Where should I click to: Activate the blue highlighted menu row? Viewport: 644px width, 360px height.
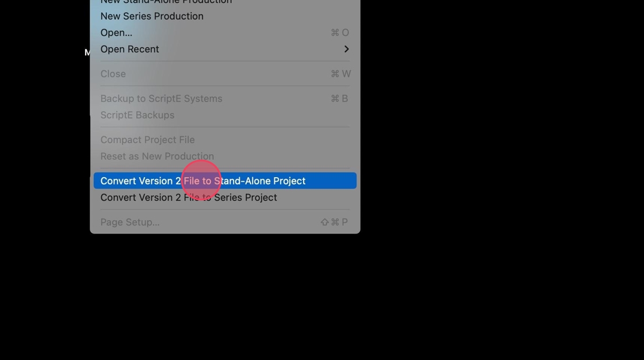click(x=225, y=181)
